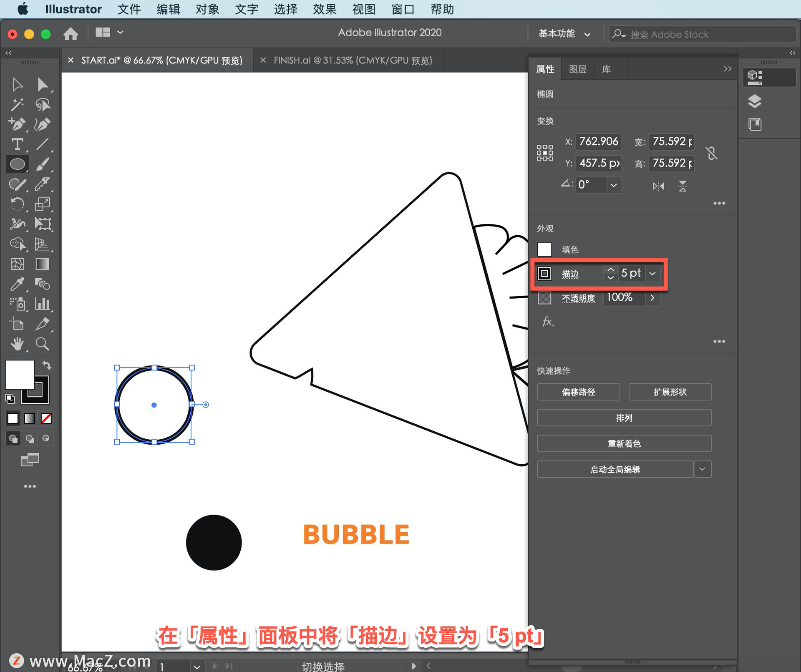The image size is (801, 672).
Task: Click the 扩展形状 button
Action: coord(670,392)
